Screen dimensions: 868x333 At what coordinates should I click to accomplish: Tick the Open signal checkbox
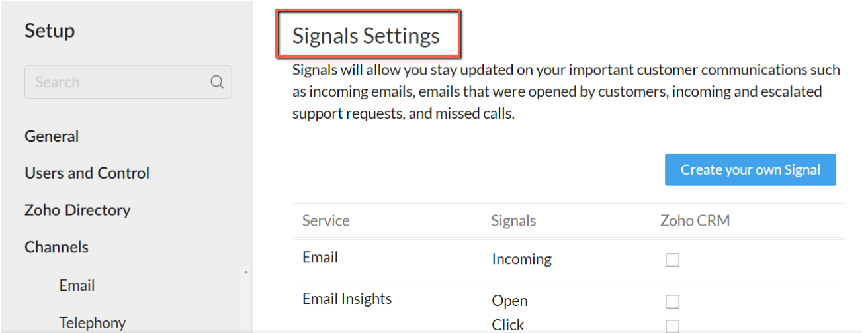[672, 302]
